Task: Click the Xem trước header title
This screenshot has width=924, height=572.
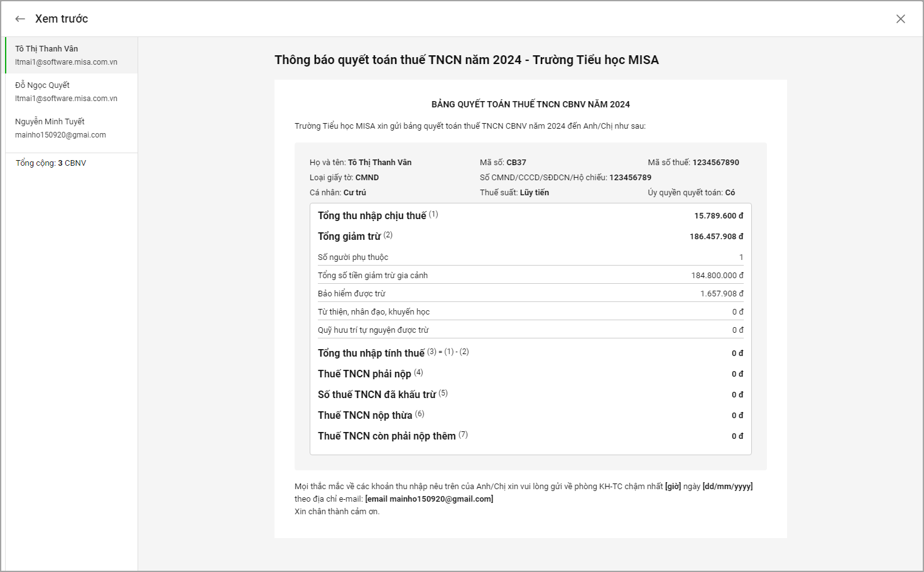Action: coord(62,19)
